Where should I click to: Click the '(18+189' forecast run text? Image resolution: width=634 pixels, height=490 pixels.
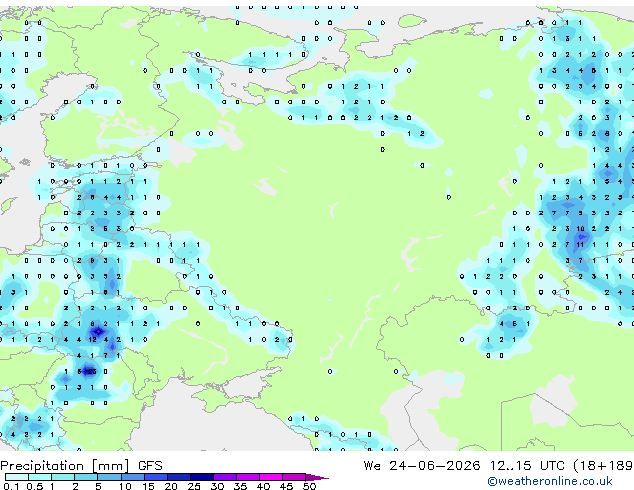click(603, 465)
